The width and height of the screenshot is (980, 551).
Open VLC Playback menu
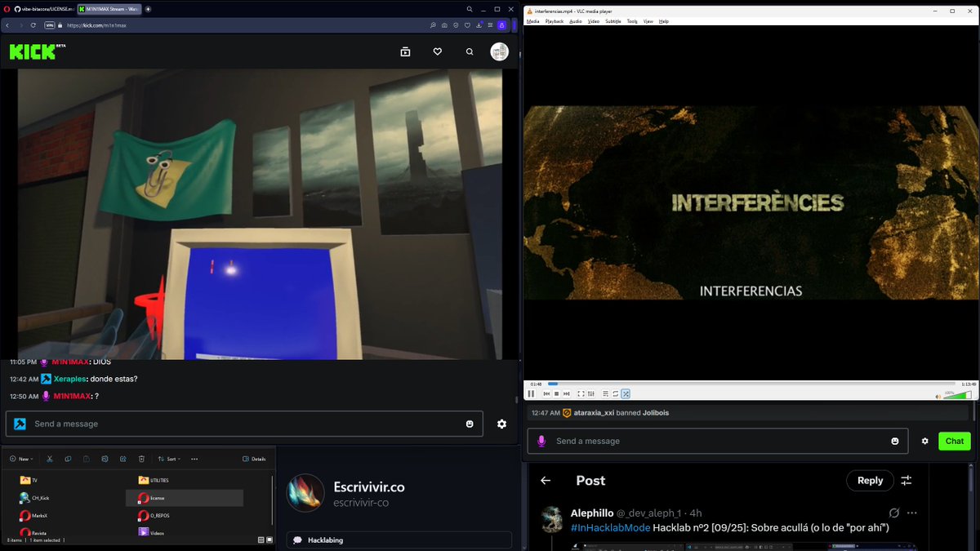tap(555, 21)
